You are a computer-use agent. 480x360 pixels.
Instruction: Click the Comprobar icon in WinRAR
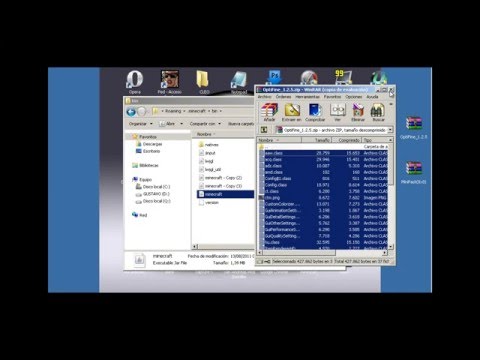(315, 112)
